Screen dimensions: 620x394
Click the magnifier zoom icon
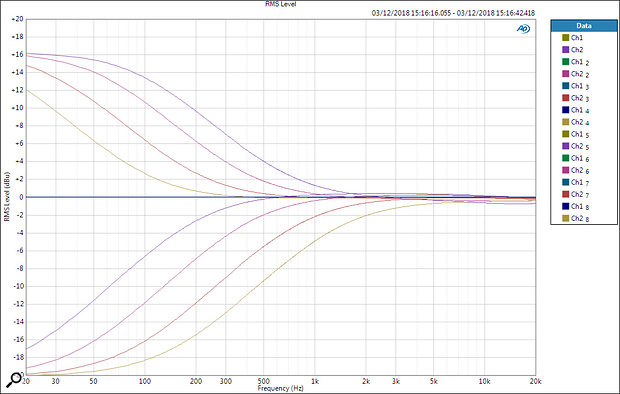[x=14, y=380]
